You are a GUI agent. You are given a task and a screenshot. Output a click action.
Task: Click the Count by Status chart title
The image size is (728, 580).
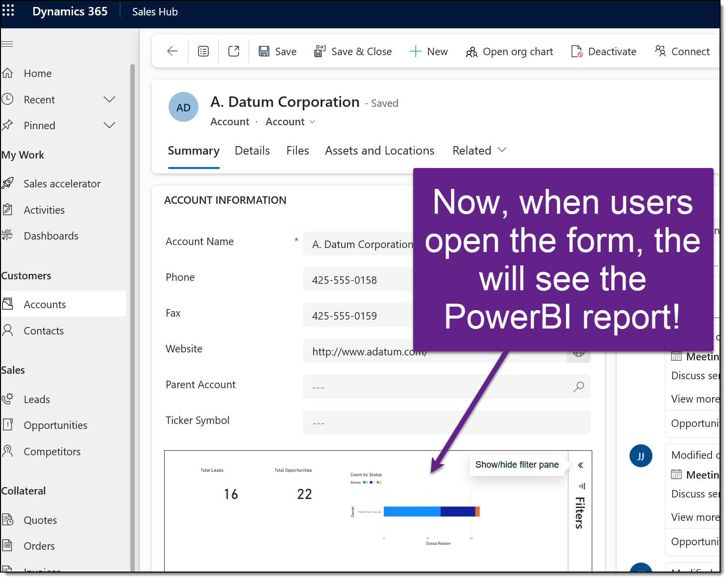[x=366, y=475]
